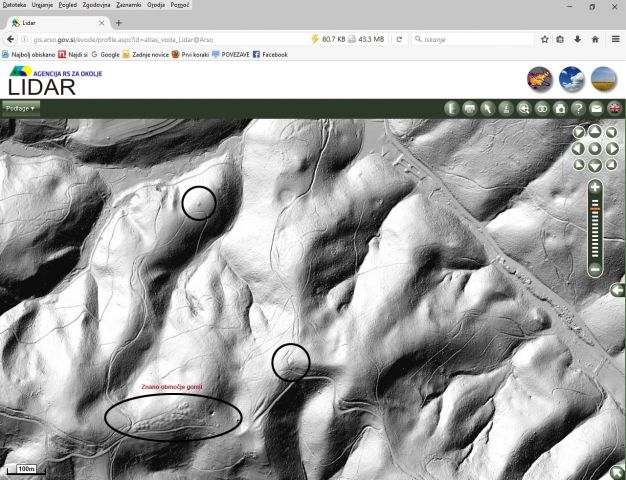Open Najbolj obiskano bookmark
The height and width of the screenshot is (480, 626).
click(29, 55)
